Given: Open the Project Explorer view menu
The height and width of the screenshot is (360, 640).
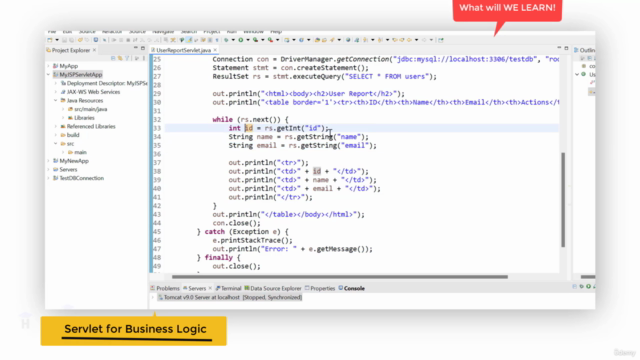Looking at the screenshot, I should pyautogui.click(x=144, y=58).
